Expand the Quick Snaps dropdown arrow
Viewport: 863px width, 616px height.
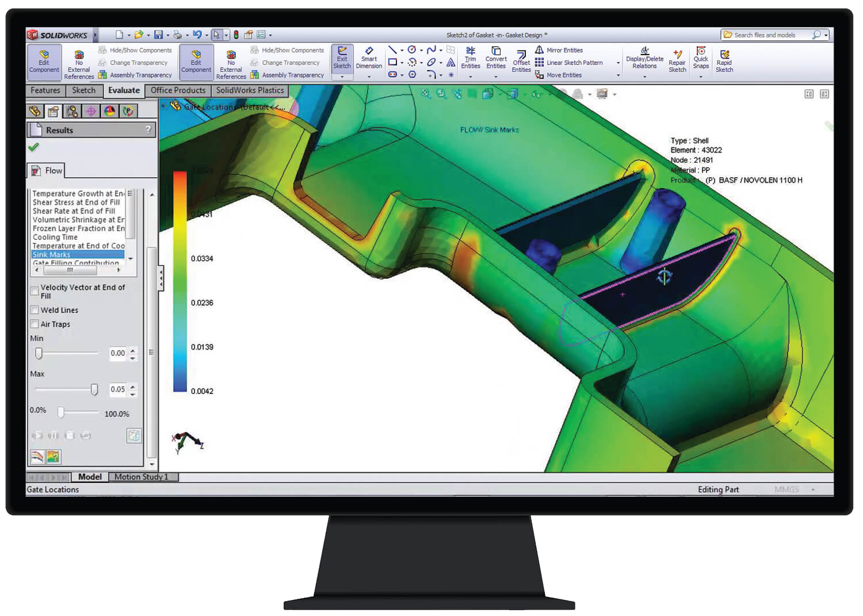pyautogui.click(x=701, y=76)
